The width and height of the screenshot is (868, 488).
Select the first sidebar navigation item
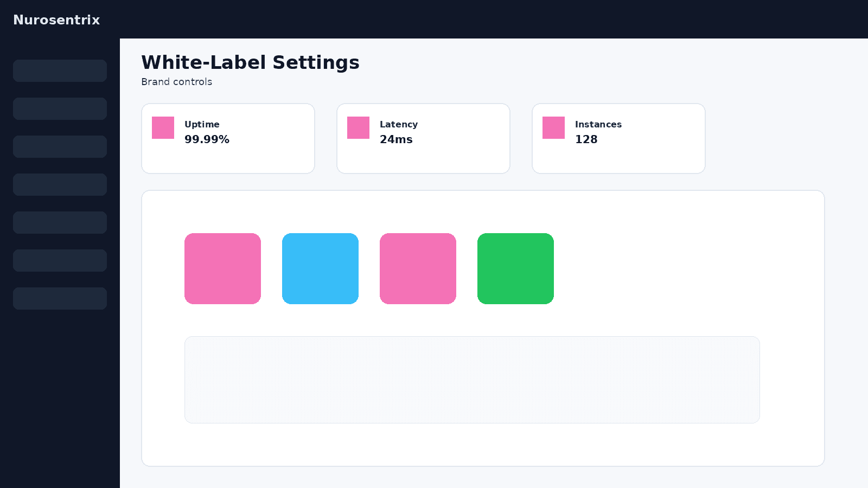click(60, 70)
